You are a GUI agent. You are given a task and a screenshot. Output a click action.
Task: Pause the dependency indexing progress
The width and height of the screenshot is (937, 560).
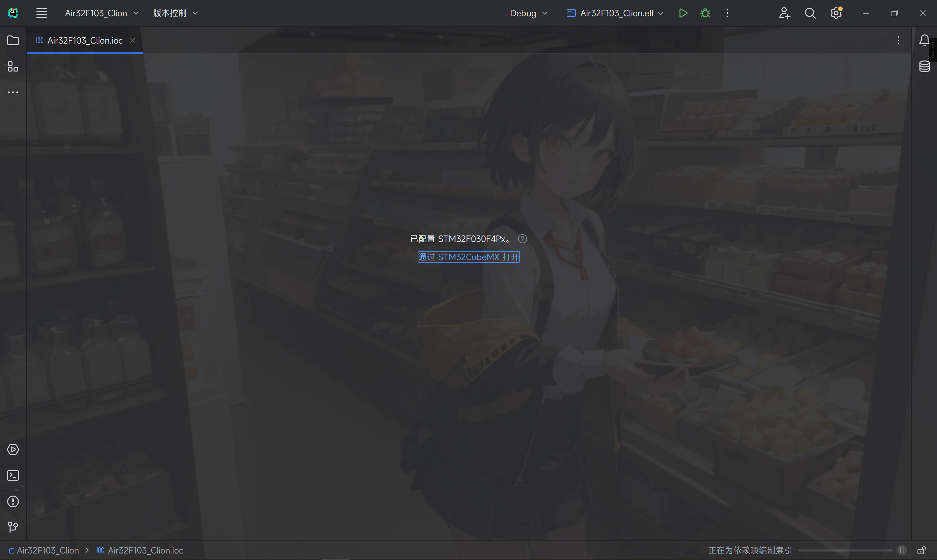(x=902, y=550)
